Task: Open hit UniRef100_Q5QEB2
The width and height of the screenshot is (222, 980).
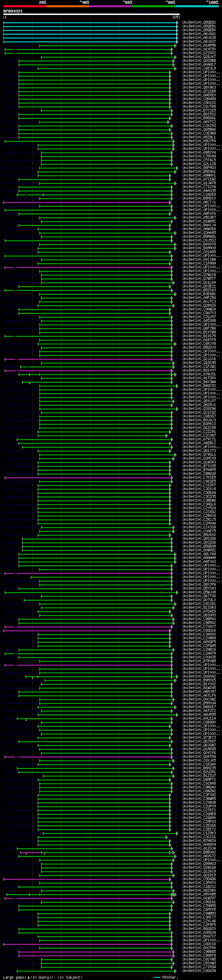Action: coord(199,23)
